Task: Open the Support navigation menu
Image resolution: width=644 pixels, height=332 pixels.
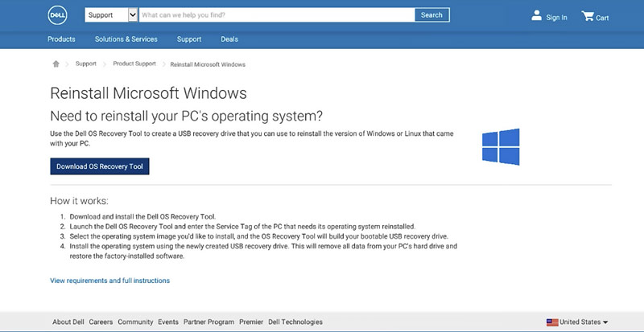Action: 189,39
